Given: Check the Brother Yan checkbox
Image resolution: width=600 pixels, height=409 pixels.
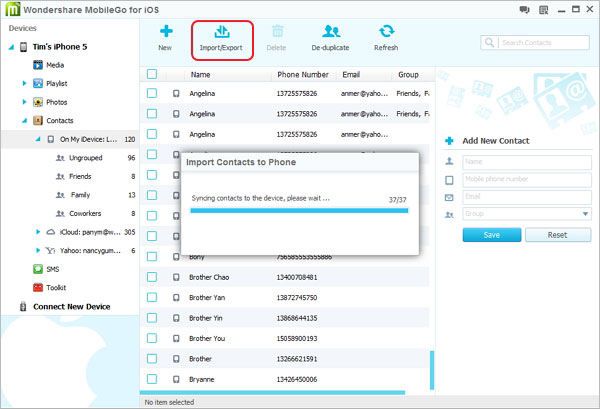Looking at the screenshot, I should [x=152, y=297].
